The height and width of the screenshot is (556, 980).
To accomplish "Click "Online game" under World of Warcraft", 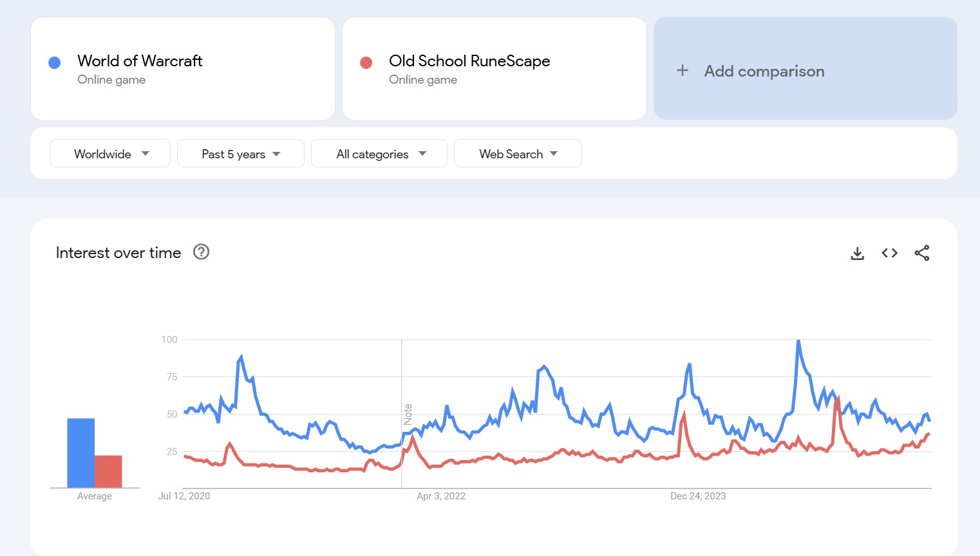I will [111, 80].
